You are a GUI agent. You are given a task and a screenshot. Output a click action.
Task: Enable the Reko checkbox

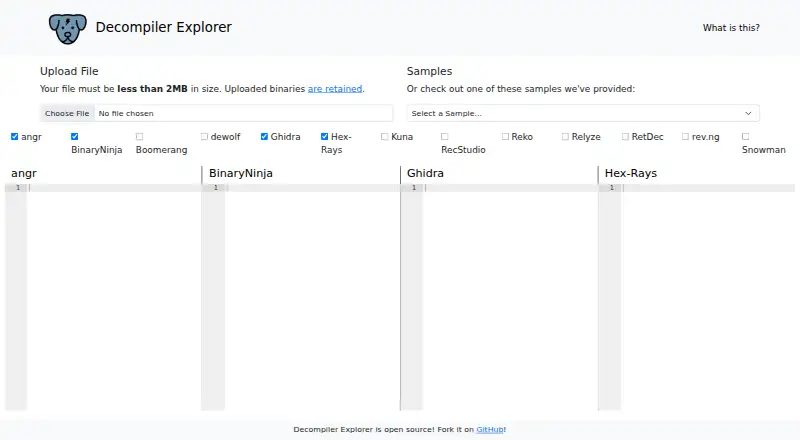[505, 136]
